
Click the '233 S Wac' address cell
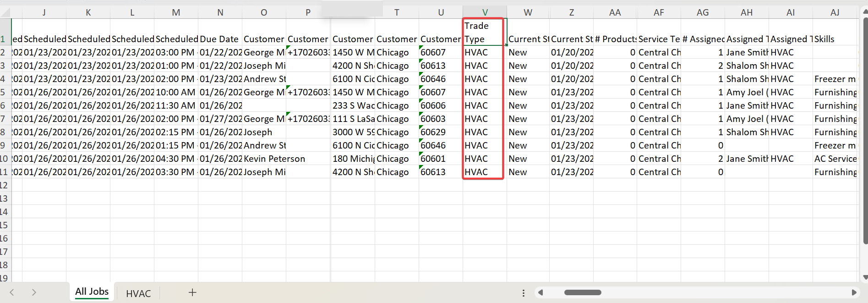(x=353, y=105)
